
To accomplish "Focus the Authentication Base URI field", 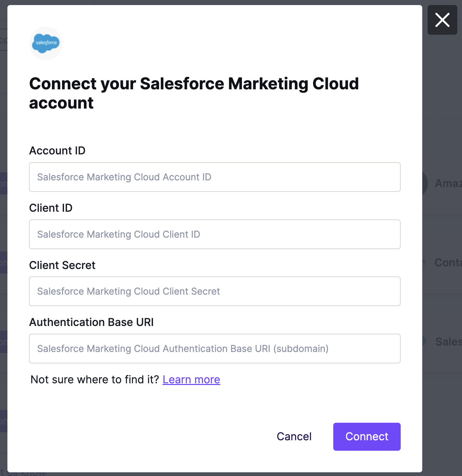I will tap(215, 349).
